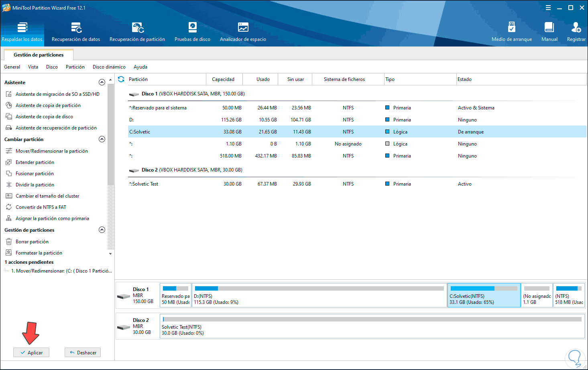Screen dimensions: 588x370
Task: Collapse the Gestión de particiones sidebar group
Action: 102,230
